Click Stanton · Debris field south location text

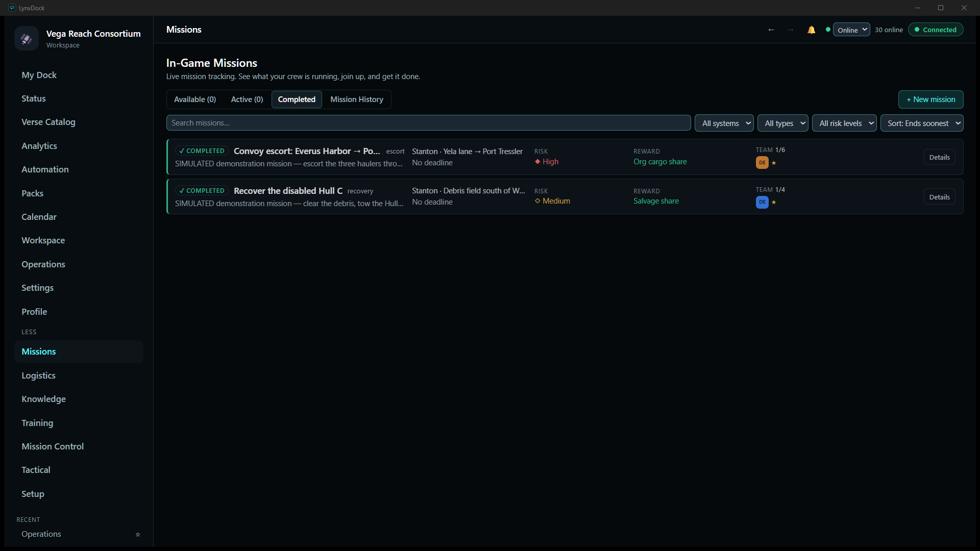[x=468, y=191]
